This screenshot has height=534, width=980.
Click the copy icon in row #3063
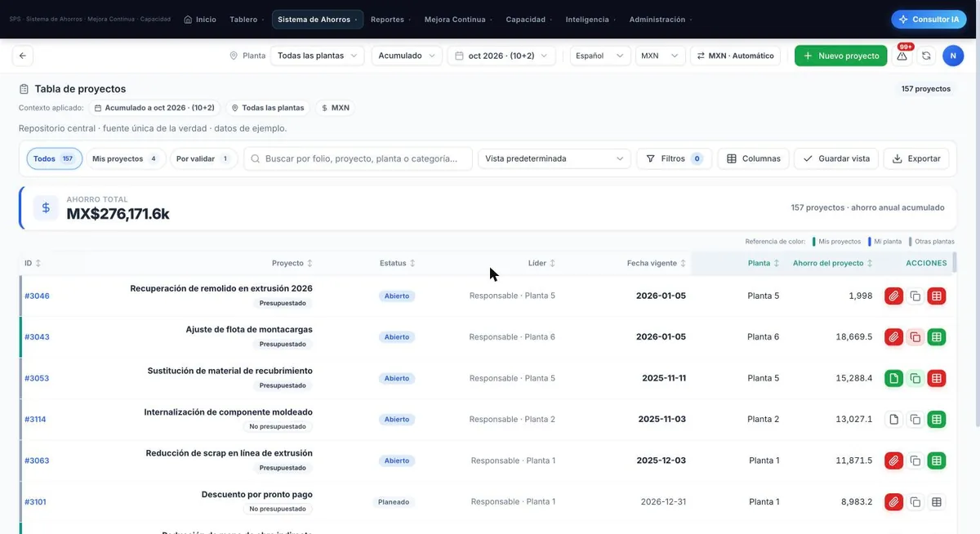(x=915, y=461)
